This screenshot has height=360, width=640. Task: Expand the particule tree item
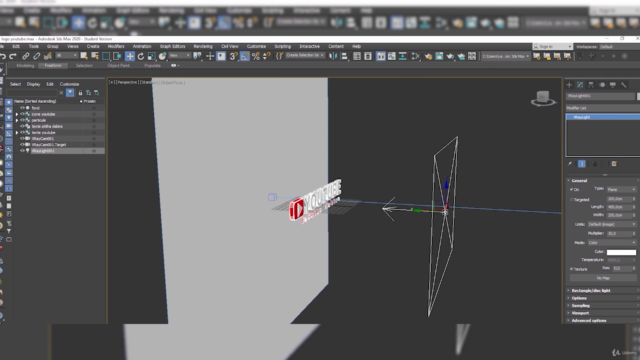(17, 120)
